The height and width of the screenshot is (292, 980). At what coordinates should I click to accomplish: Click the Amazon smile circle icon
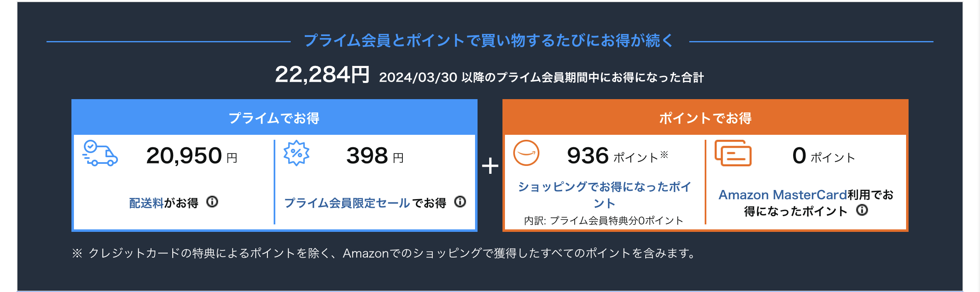pyautogui.click(x=526, y=153)
